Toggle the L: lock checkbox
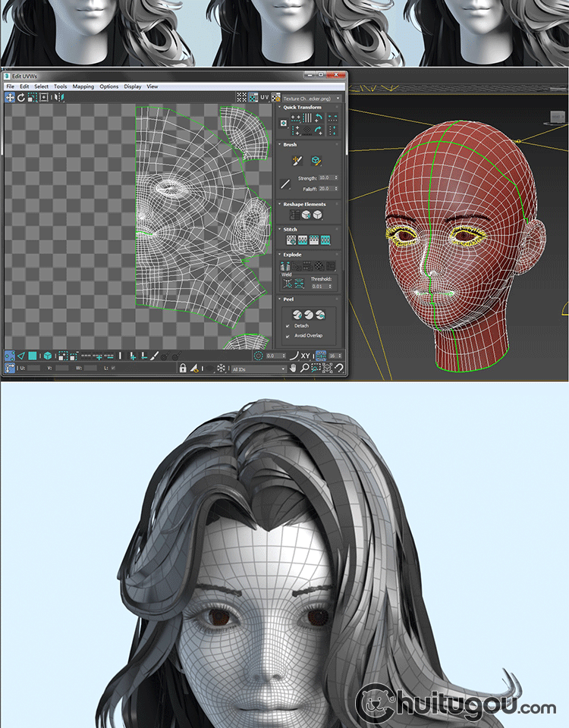 click(x=113, y=369)
